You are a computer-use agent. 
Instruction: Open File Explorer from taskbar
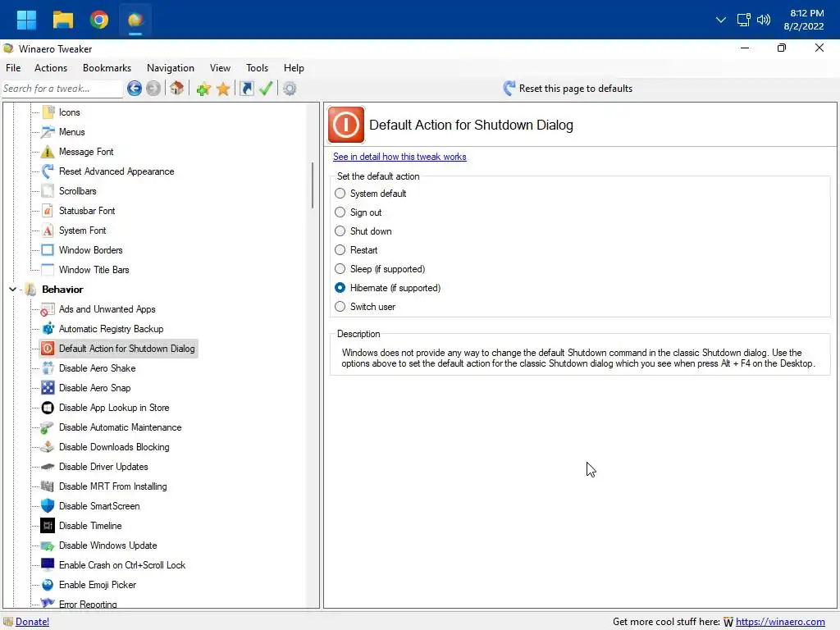[x=62, y=20]
